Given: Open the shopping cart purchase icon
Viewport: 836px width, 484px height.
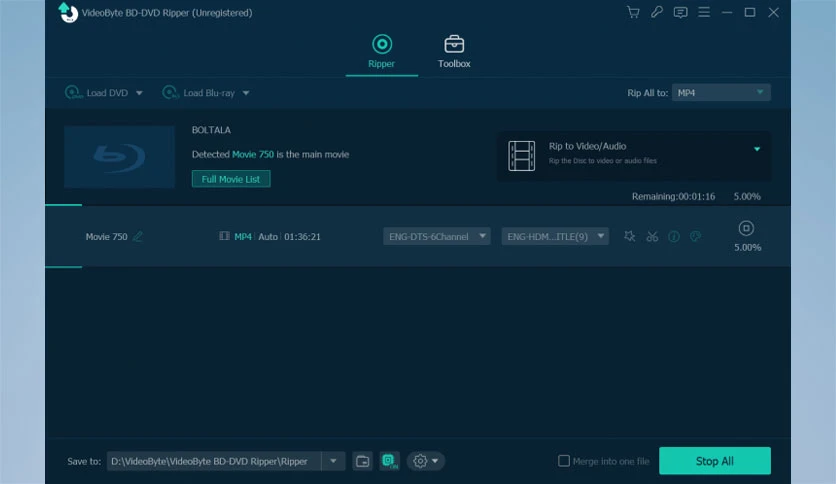Looking at the screenshot, I should pyautogui.click(x=633, y=12).
